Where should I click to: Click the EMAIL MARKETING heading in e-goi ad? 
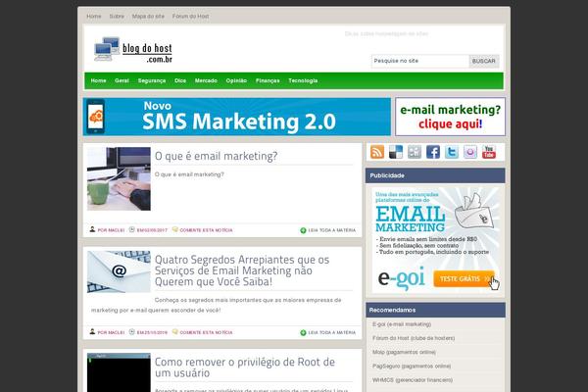click(411, 220)
